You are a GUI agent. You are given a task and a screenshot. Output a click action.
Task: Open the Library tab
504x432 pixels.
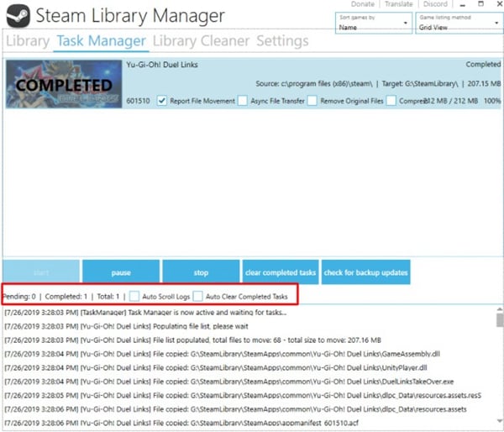tap(28, 41)
